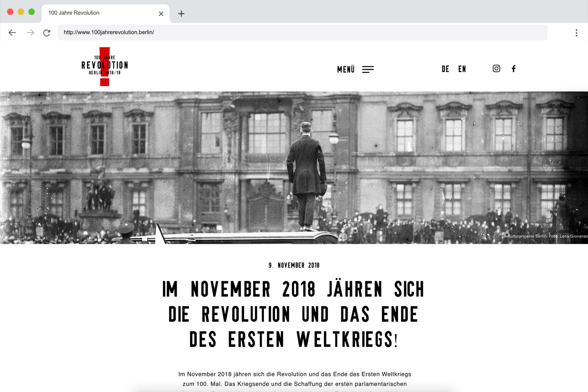
Task: Open the browser three-dot options menu
Action: [576, 33]
